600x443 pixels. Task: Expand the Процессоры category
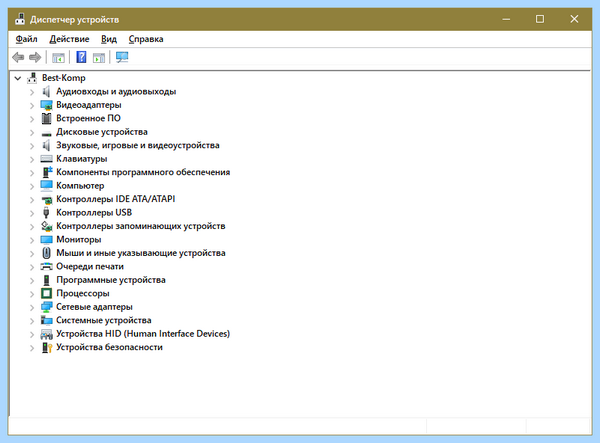click(32, 294)
